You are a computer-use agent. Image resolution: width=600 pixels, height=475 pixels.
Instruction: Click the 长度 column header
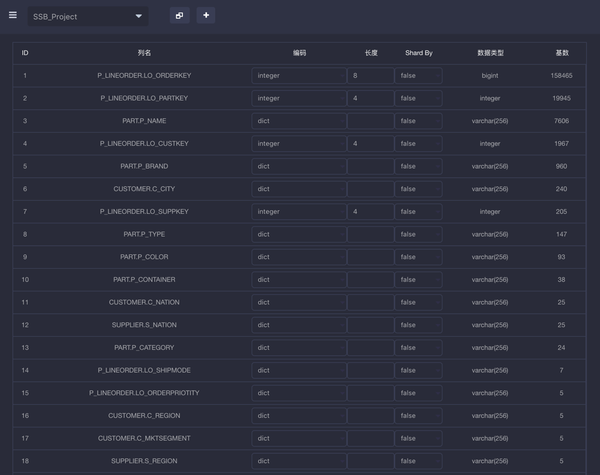coord(371,53)
